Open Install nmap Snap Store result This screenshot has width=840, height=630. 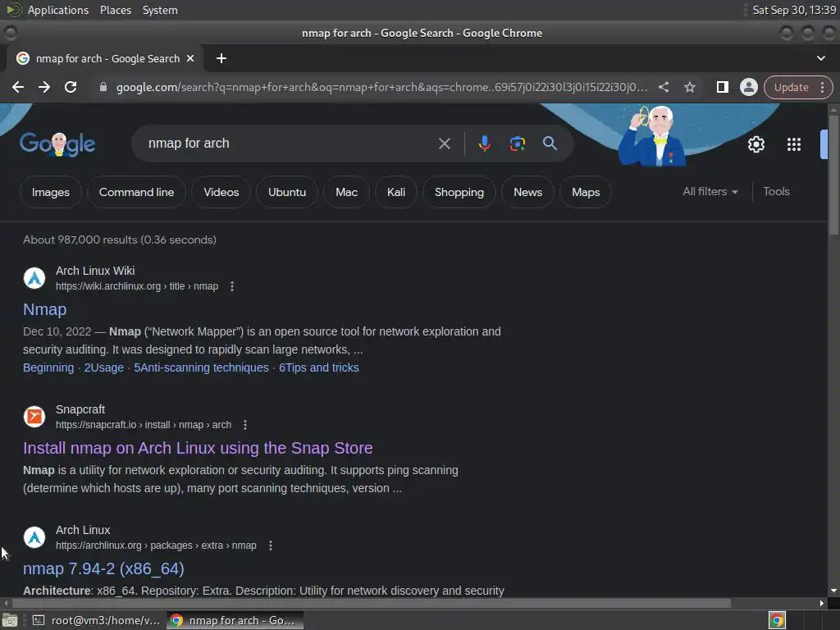point(198,448)
